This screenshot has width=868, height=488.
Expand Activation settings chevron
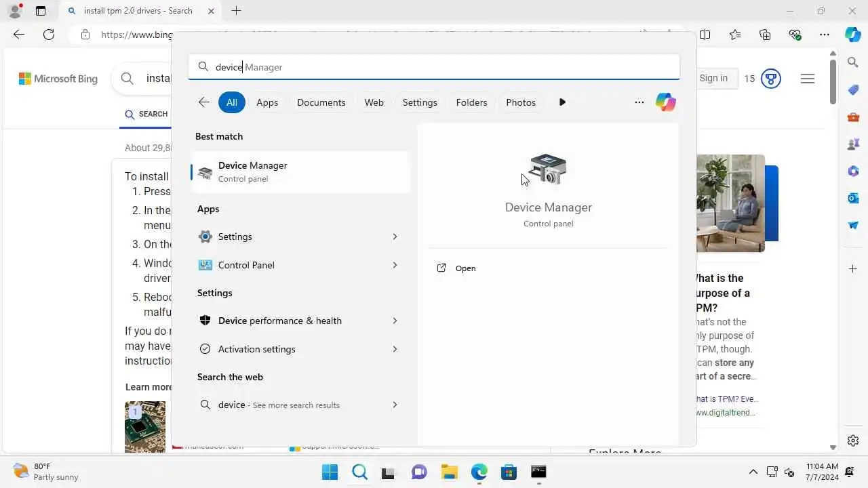[395, 349]
